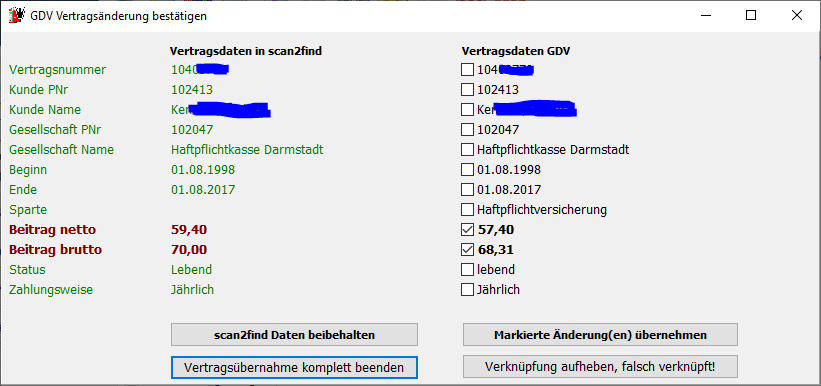Image resolution: width=821 pixels, height=386 pixels.
Task: Click Markierte Änderung(en) übernehmen button
Action: pyautogui.click(x=600, y=335)
